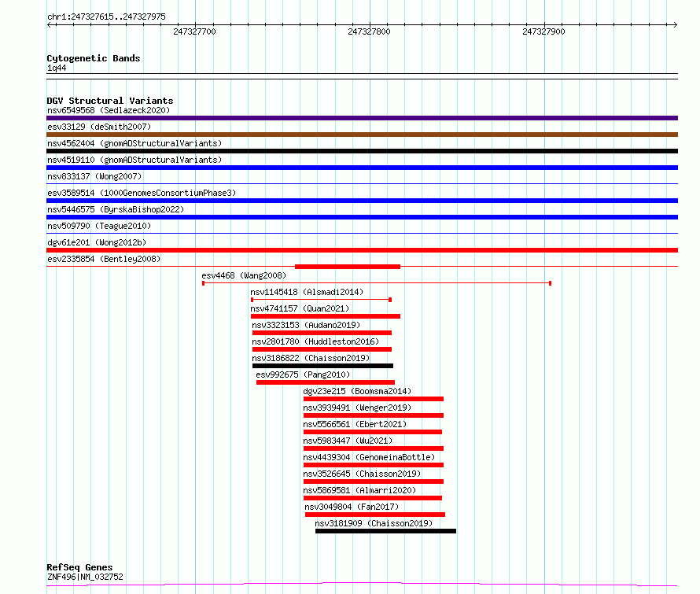
Task: Click ruler position 247327800
Action: (x=369, y=31)
